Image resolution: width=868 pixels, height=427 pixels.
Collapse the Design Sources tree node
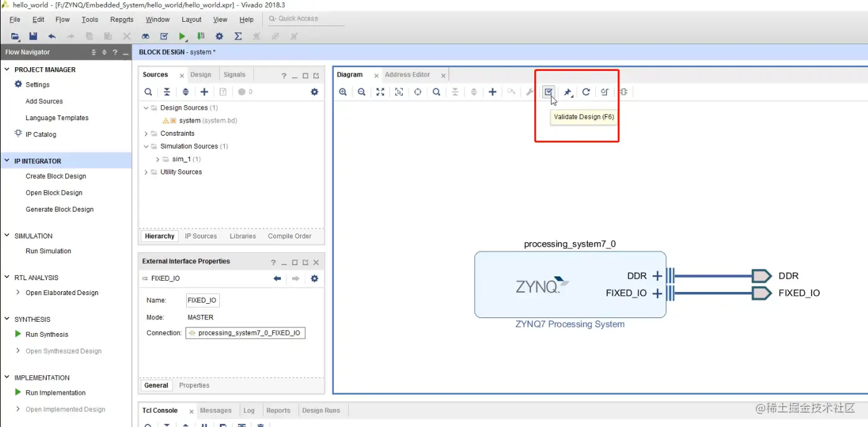point(146,108)
